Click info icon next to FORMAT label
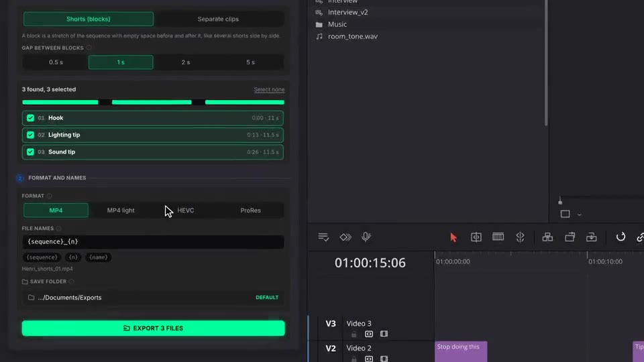Image resolution: width=644 pixels, height=362 pixels. coord(49,196)
